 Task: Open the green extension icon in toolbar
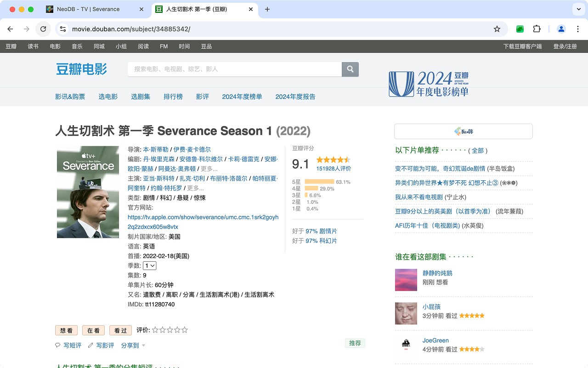(x=520, y=29)
